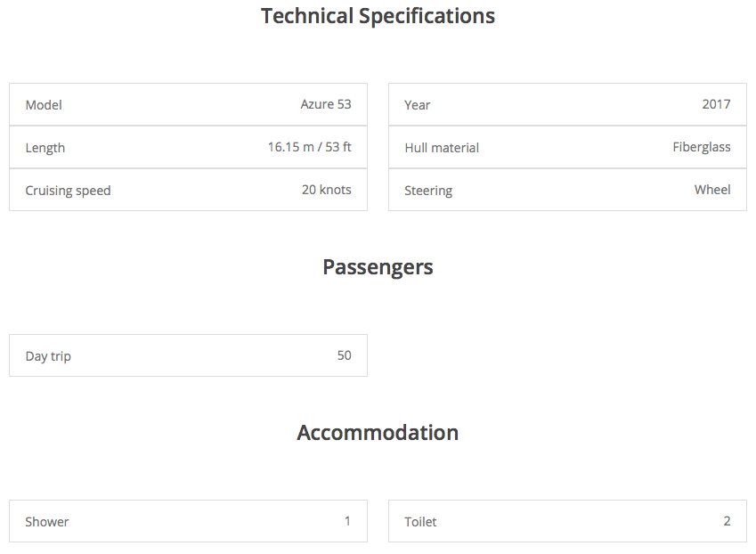Click the Year label
The height and width of the screenshot is (554, 756).
click(417, 105)
